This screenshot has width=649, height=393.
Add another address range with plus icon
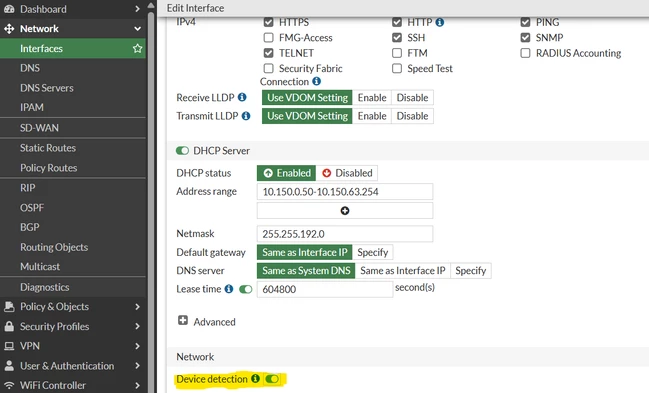coord(345,211)
